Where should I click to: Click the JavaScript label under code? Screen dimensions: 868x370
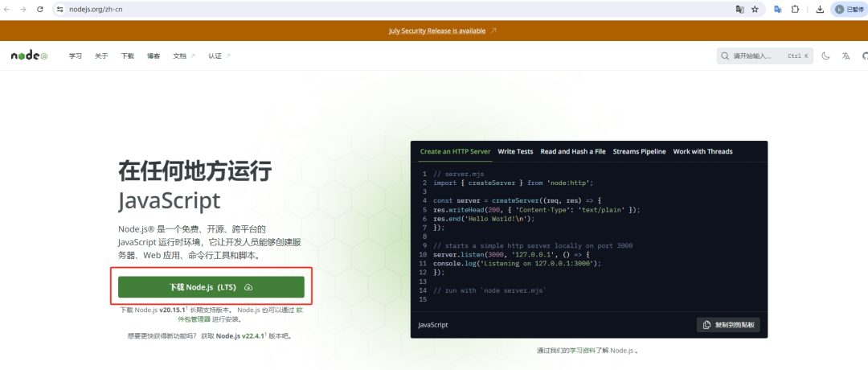pos(433,325)
